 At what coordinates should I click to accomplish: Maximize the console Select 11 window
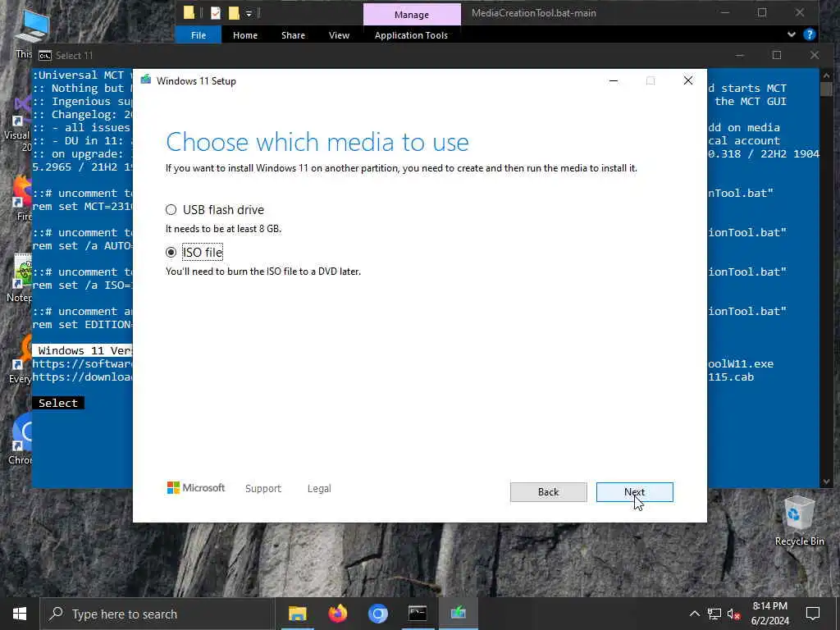coord(777,55)
